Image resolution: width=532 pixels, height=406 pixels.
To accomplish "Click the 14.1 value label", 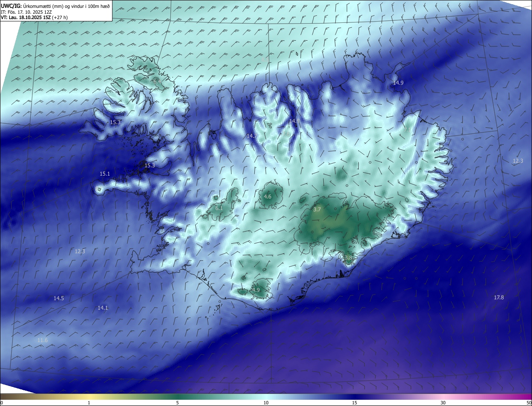I will (103, 308).
